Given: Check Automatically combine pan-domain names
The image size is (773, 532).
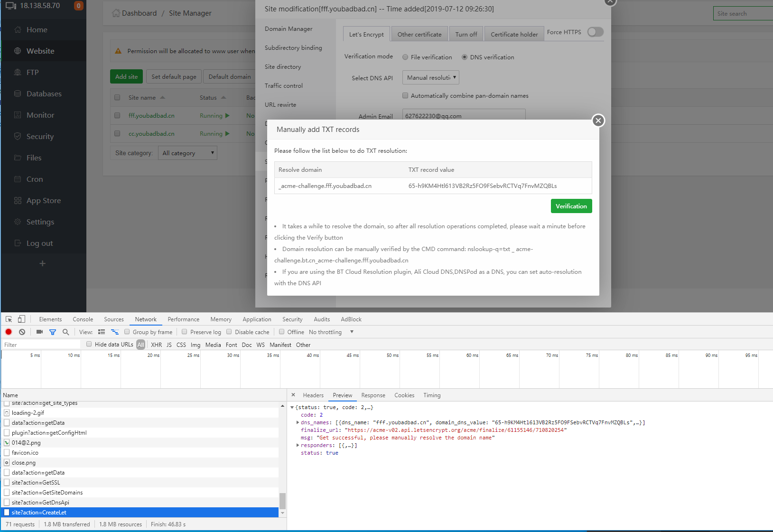Looking at the screenshot, I should pos(405,95).
